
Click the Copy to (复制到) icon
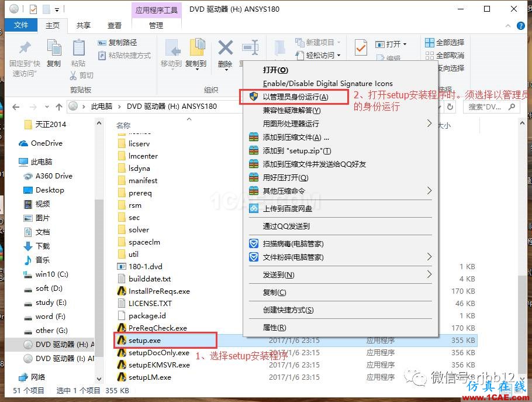pos(197,47)
